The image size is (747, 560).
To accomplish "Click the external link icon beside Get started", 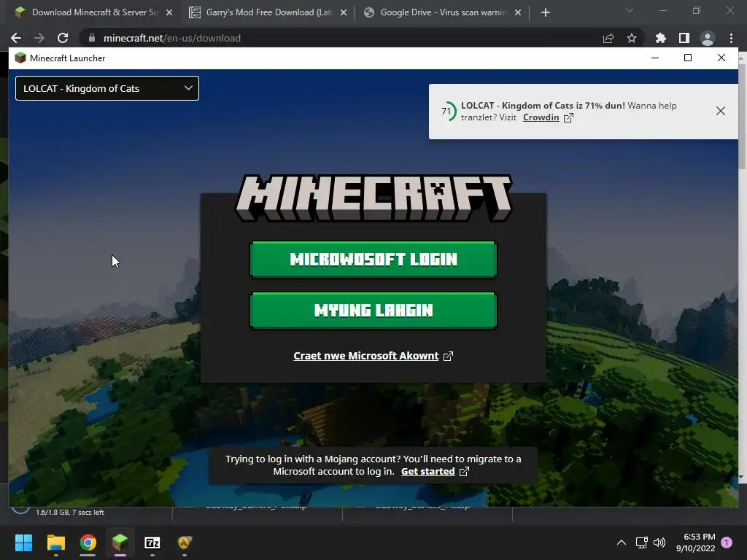I will (464, 472).
